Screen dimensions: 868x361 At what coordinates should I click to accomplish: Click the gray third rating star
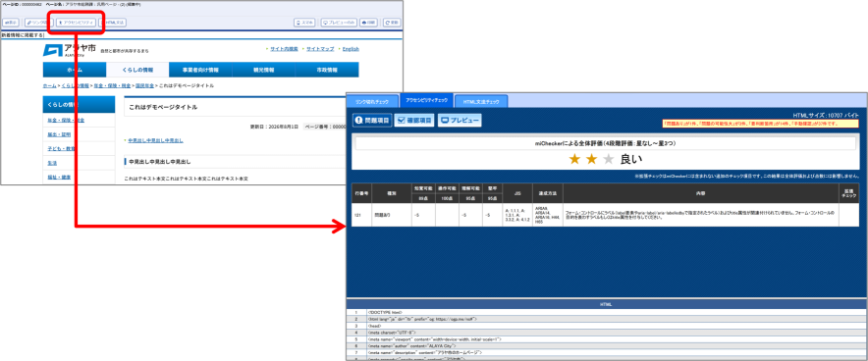609,160
